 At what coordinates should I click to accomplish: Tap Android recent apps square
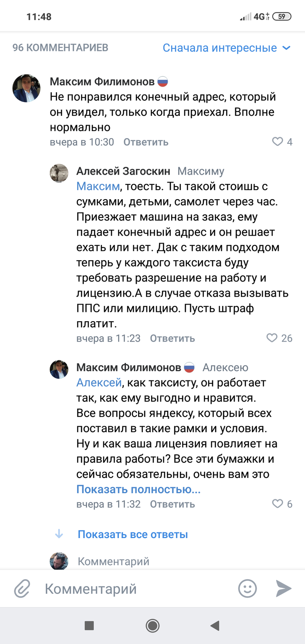point(89,626)
